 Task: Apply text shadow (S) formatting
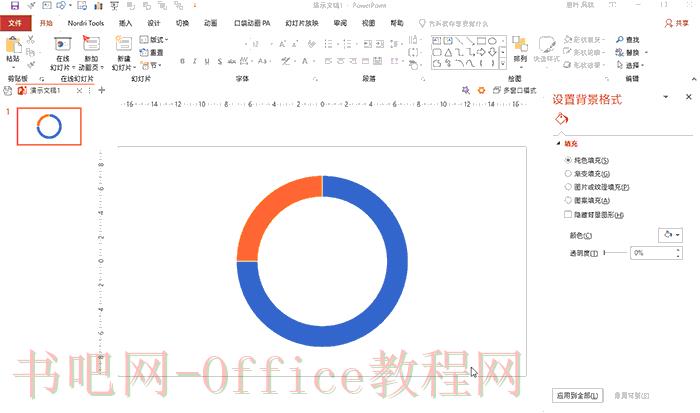(x=220, y=61)
